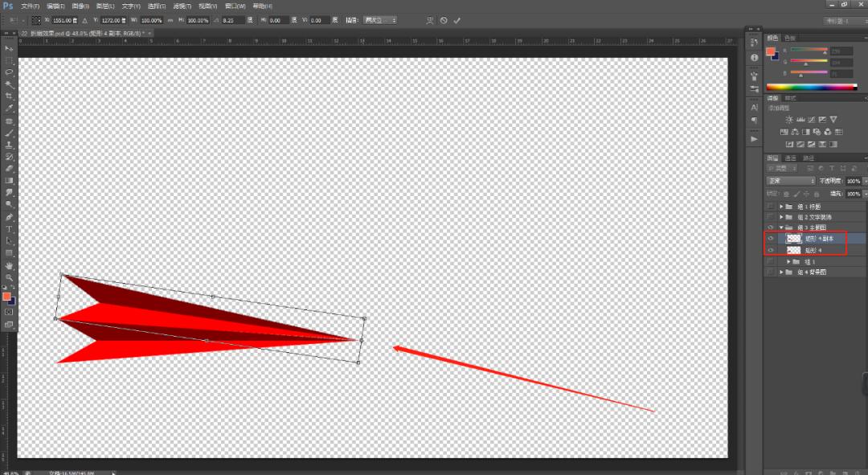Screen dimensions: 868x475
Task: Toggle relative positioning triangle in options bar
Action: coord(84,20)
